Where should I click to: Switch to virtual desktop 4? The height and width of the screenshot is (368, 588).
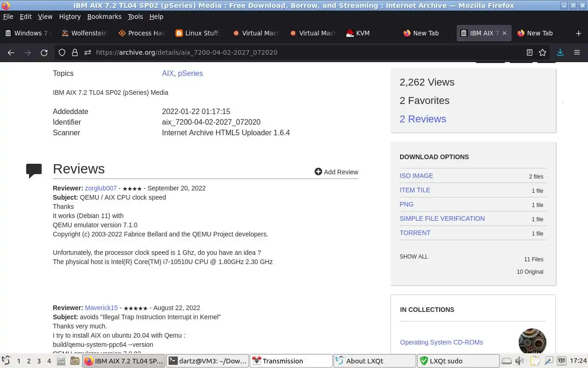[49, 361]
